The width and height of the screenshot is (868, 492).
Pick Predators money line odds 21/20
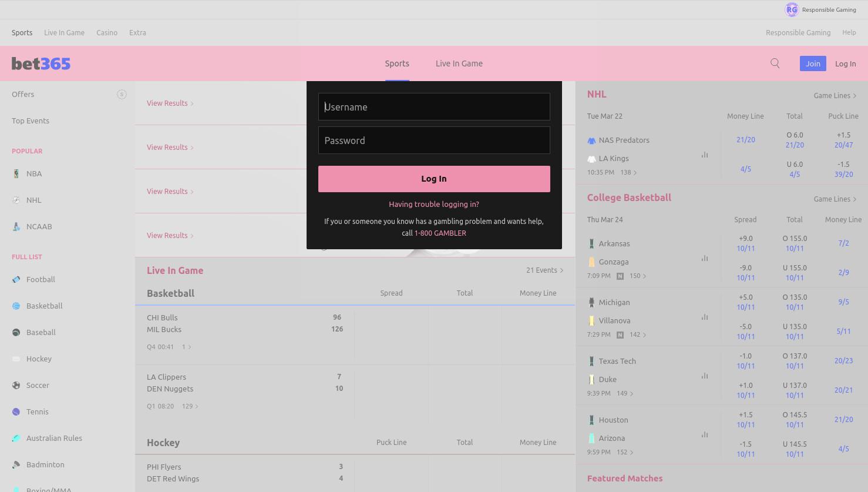click(746, 140)
